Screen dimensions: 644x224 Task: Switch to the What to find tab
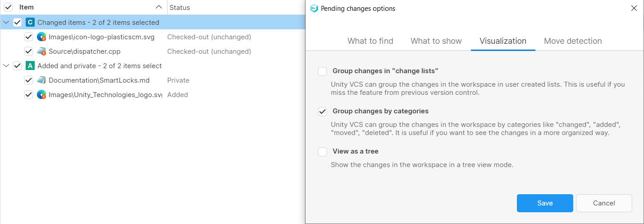pyautogui.click(x=370, y=41)
